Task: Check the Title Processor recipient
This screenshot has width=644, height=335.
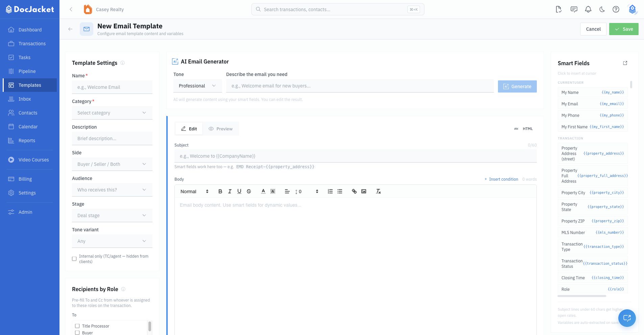Action: (x=77, y=326)
